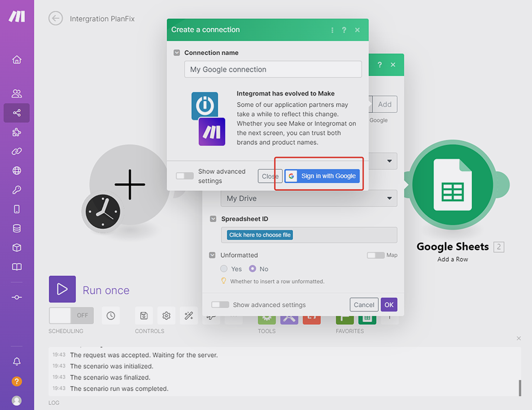The height and width of the screenshot is (410, 532).
Task: Click Sign in with Google button
Action: tap(322, 176)
